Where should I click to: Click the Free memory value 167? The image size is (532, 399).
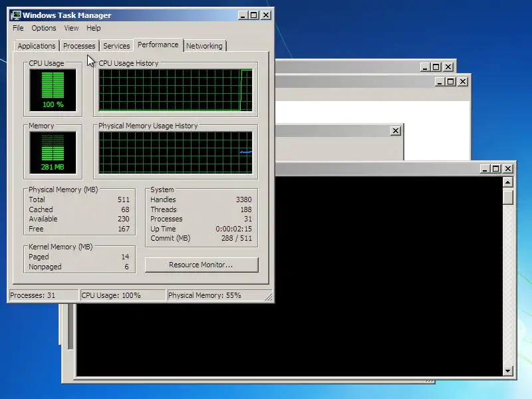coord(124,229)
